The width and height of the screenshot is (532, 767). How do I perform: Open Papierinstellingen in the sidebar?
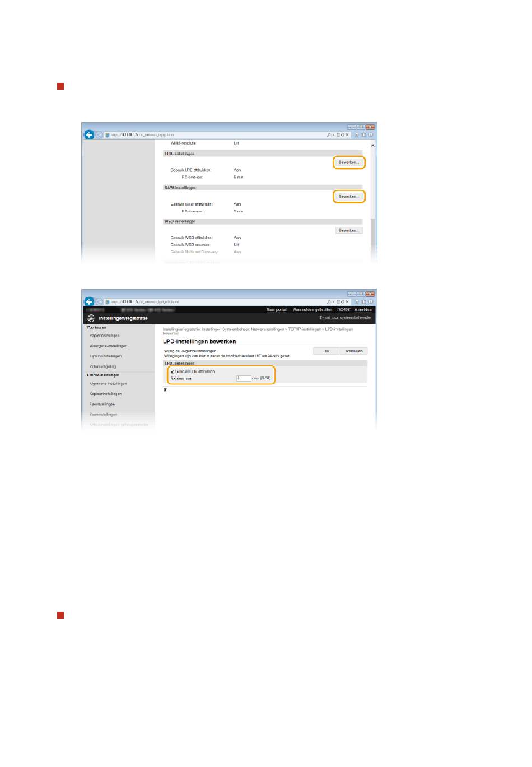105,336
